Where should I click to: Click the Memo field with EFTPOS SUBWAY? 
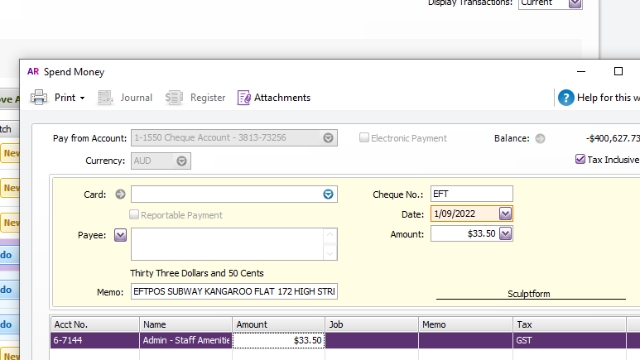coord(234,291)
